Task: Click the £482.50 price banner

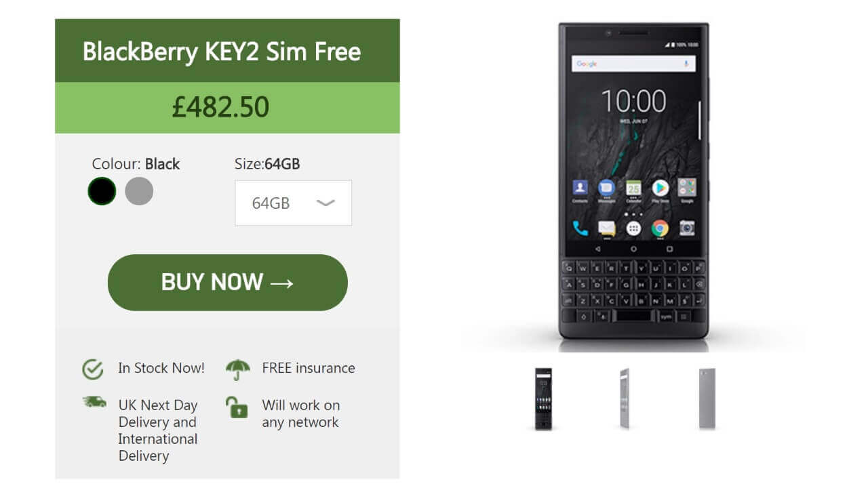Action: point(227,108)
